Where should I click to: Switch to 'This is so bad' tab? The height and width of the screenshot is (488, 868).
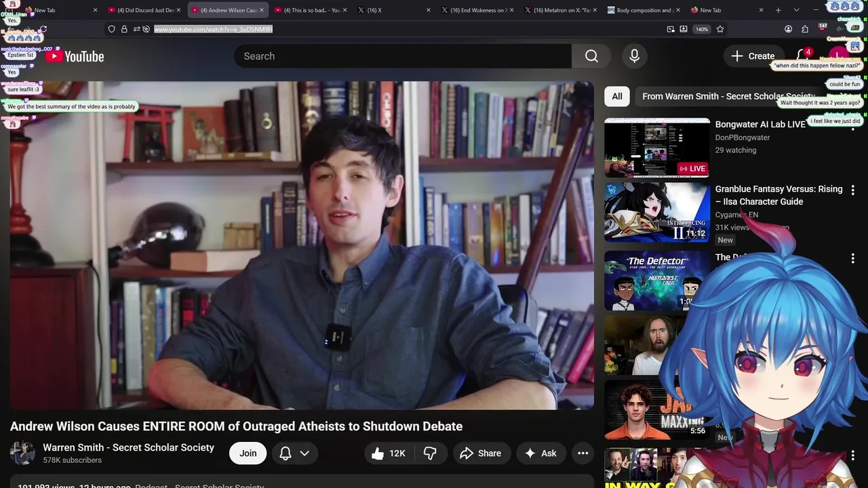[309, 10]
